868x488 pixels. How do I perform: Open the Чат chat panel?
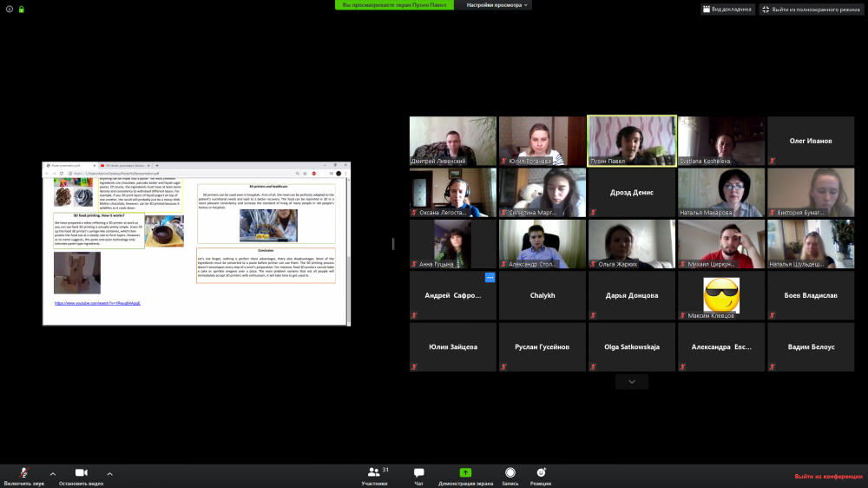coord(419,473)
